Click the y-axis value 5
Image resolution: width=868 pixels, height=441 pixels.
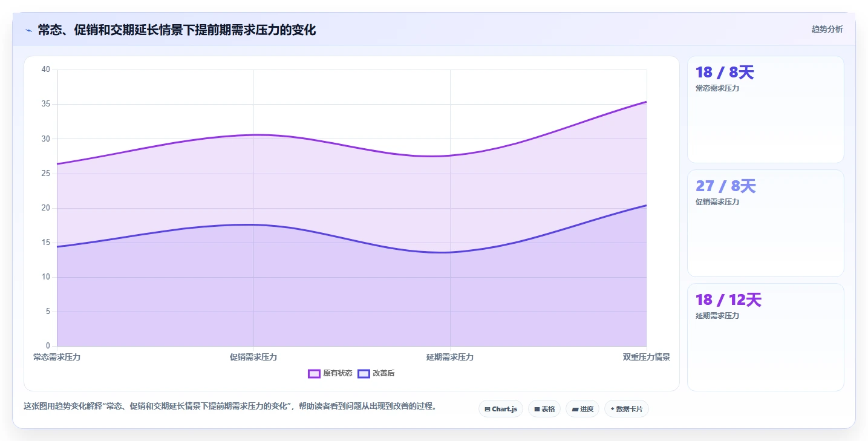pos(48,312)
